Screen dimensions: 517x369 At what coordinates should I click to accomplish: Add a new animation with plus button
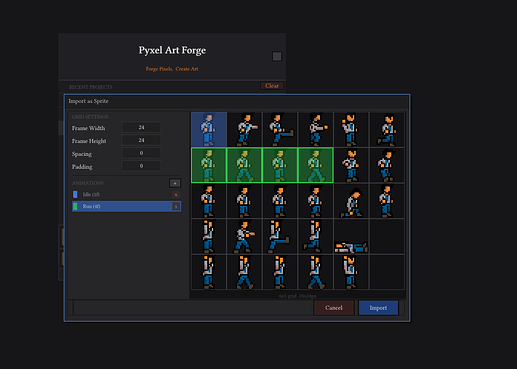pos(175,183)
